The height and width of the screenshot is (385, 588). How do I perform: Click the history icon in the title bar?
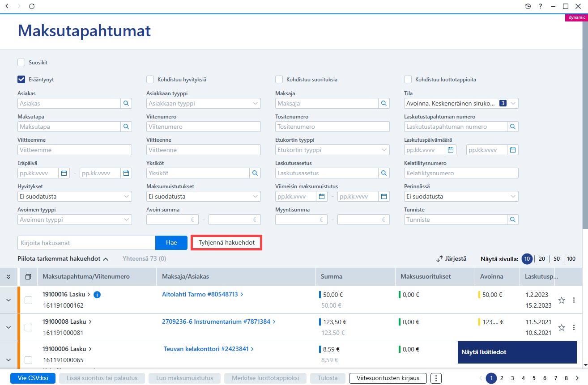[x=528, y=6]
